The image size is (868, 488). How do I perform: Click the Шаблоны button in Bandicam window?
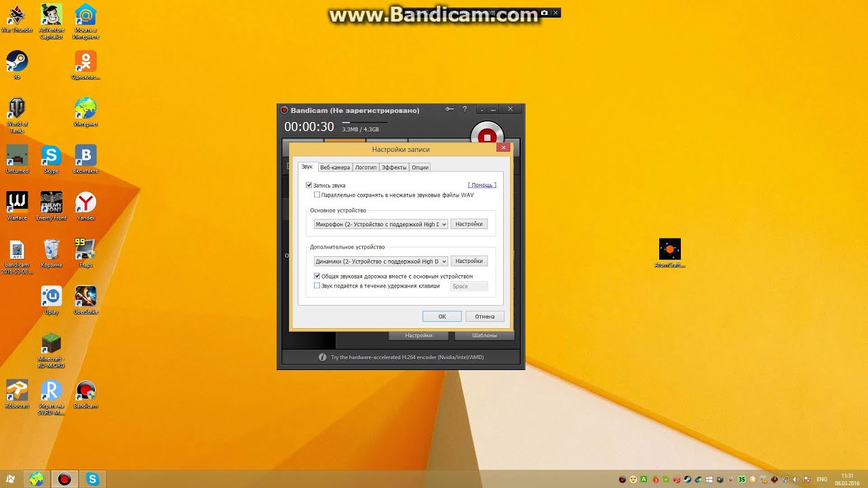pos(484,335)
